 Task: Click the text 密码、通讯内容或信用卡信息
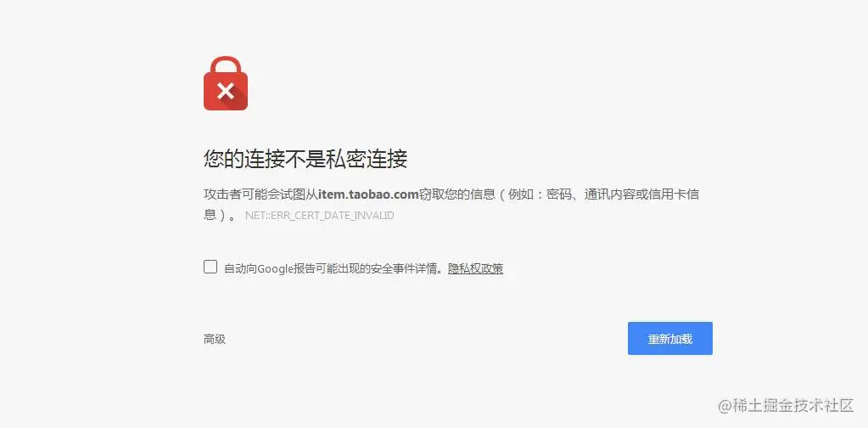coord(622,194)
